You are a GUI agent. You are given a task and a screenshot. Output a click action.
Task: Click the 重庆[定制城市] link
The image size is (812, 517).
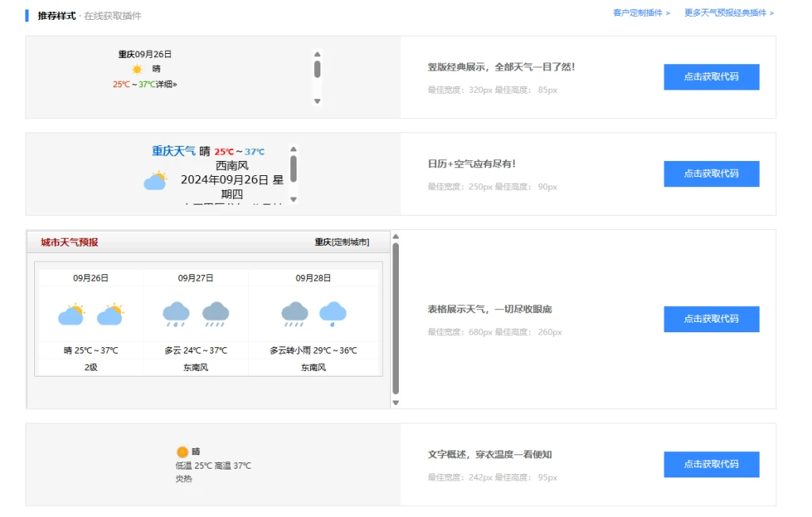coord(342,242)
